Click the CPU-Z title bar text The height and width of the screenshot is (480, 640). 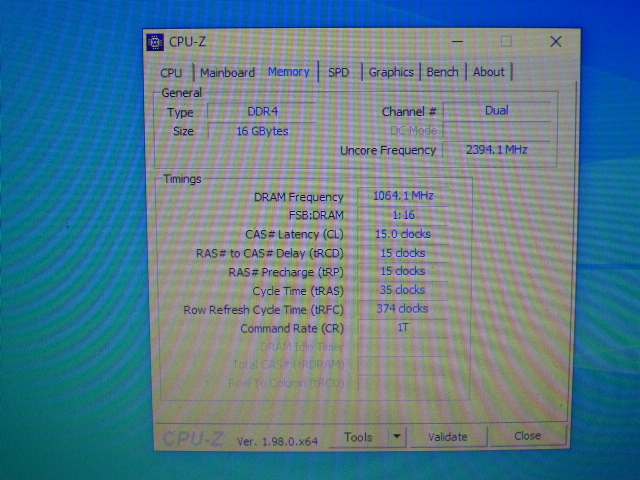coord(187,42)
